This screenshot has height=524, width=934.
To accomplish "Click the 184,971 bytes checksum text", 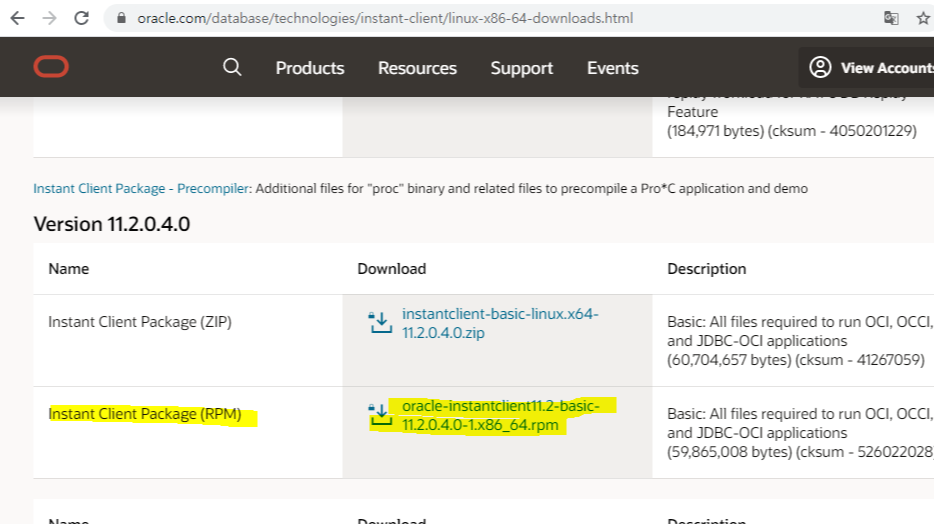I will tap(792, 131).
